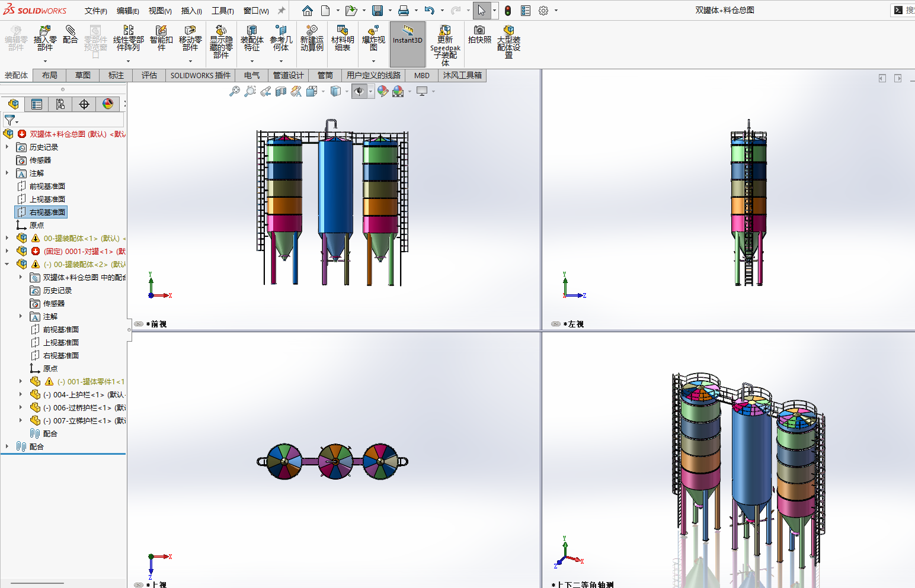
Task: Select the 原点 origin top-level item
Action: click(x=37, y=225)
